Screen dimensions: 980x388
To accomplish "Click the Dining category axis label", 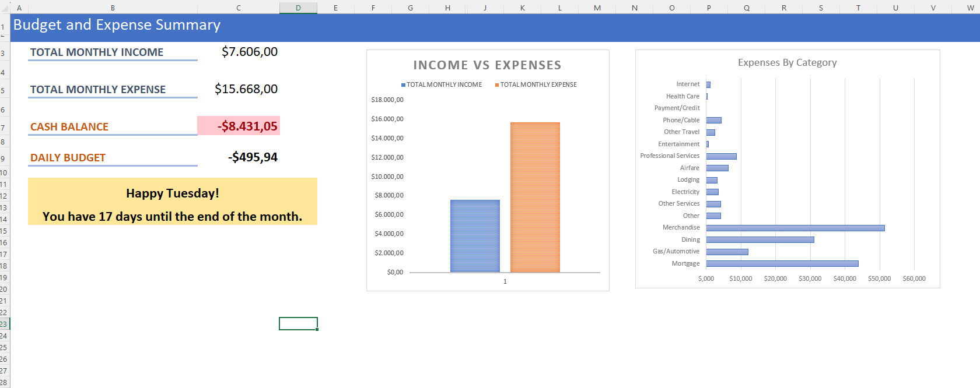I will coord(691,239).
